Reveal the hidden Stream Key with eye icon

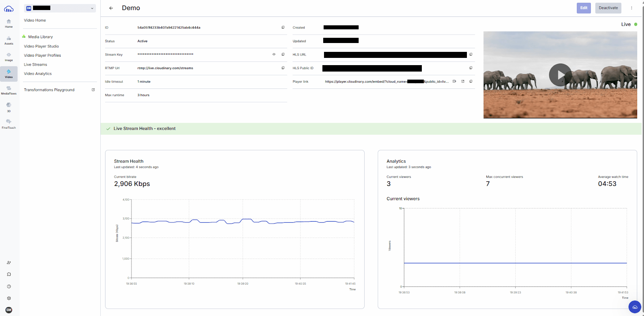pyautogui.click(x=274, y=55)
